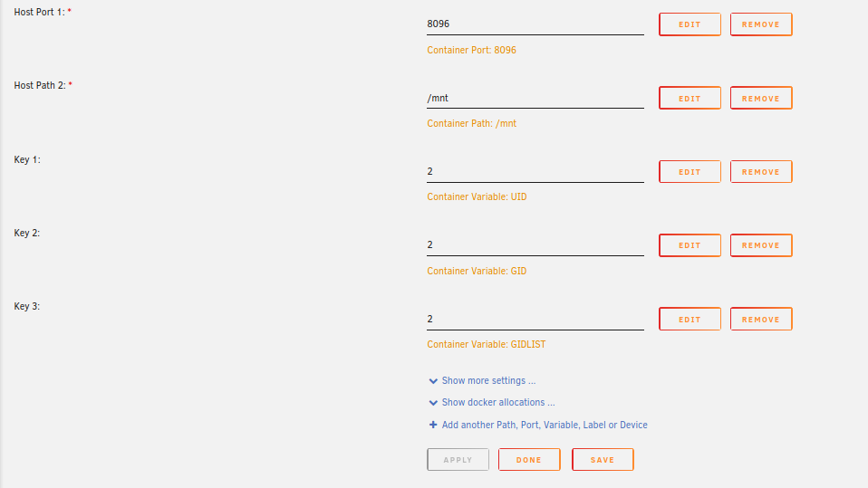The width and height of the screenshot is (868, 488).
Task: Expand Show more settings
Action: tap(488, 380)
